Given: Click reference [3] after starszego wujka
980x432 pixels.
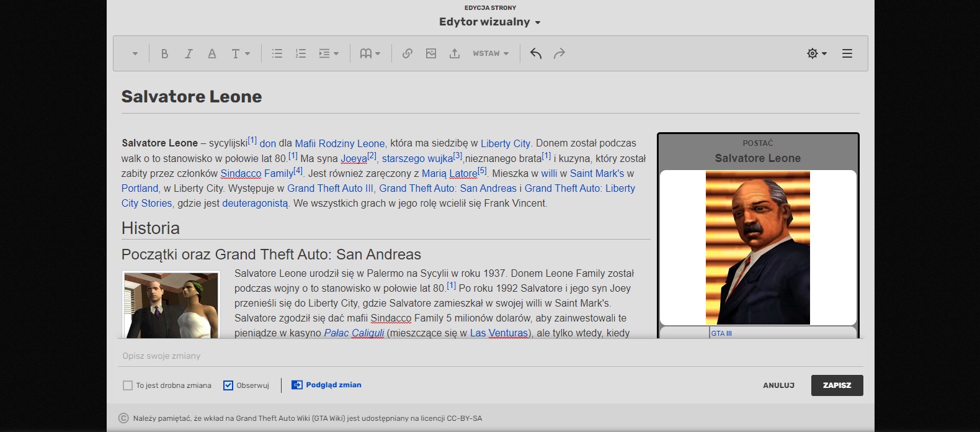Looking at the screenshot, I should coord(458,156).
